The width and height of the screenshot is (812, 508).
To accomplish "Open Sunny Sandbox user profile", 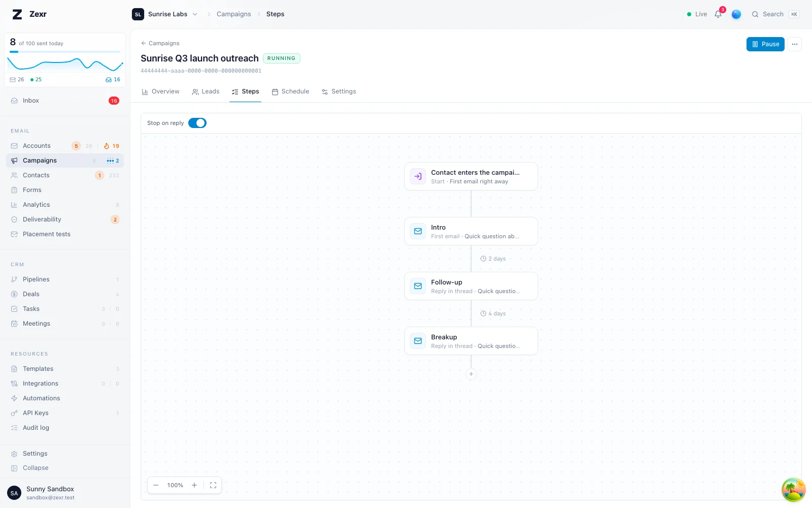I will (65, 493).
